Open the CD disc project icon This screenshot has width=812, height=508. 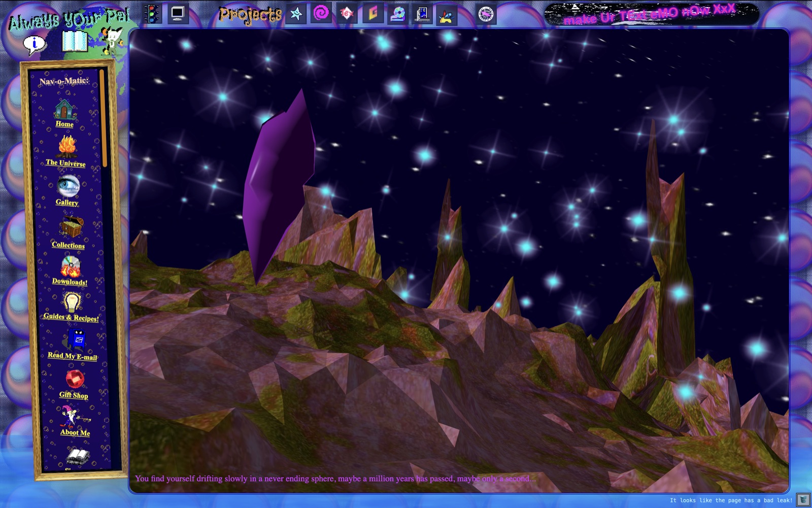coord(397,14)
